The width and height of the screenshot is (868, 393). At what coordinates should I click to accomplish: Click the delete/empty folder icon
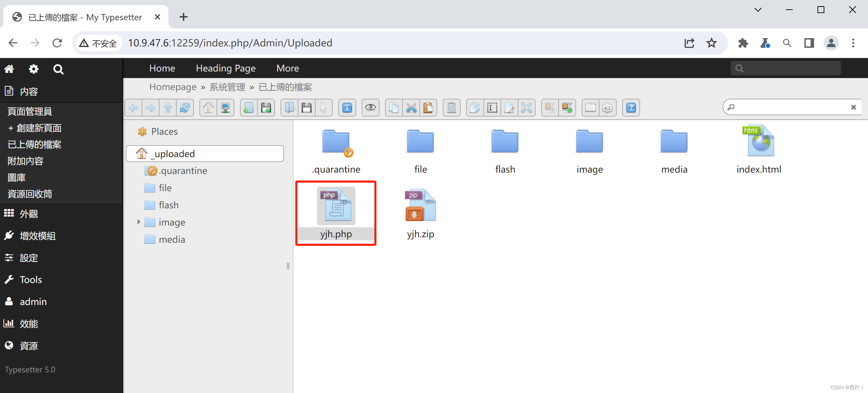point(452,108)
